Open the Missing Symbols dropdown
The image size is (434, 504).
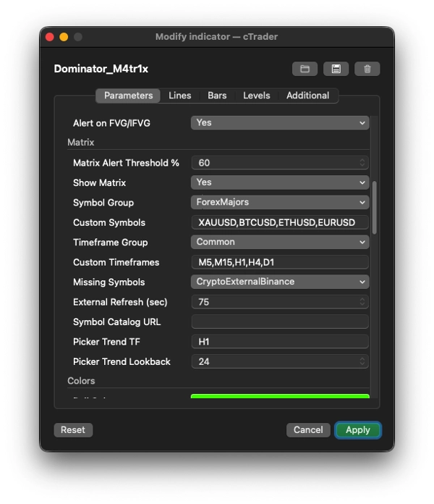point(280,282)
